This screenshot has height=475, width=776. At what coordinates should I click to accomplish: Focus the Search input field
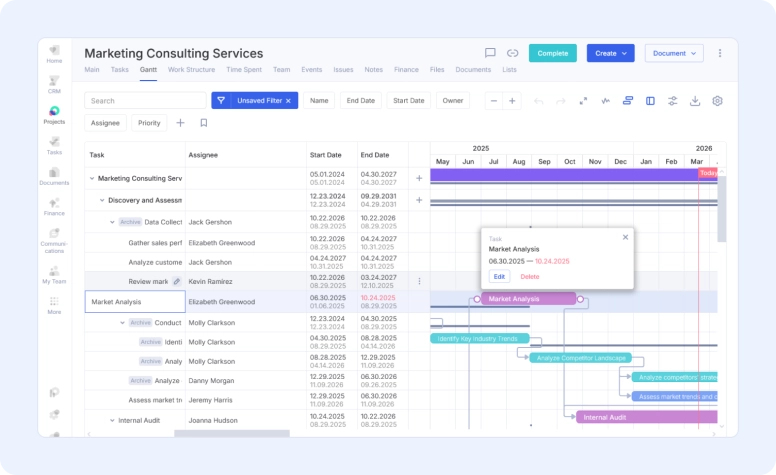145,100
